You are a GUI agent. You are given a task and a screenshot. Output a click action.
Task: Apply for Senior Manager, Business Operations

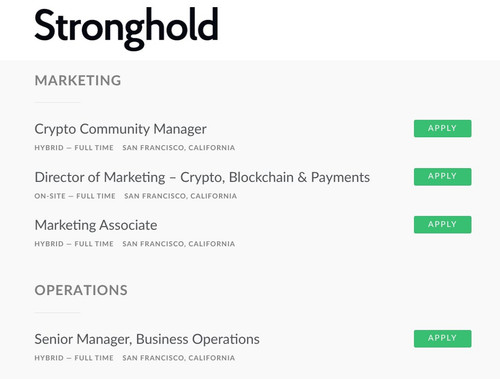[442, 338]
